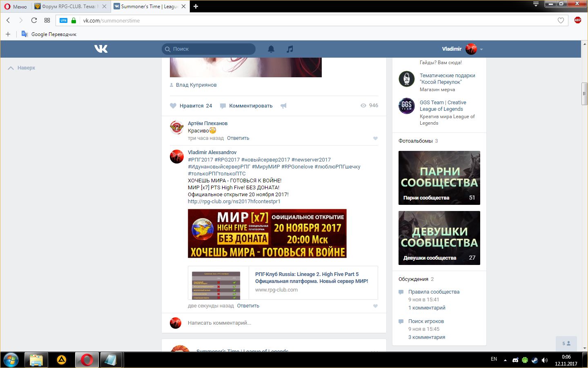Expand the Vladimir profile menu
The height and width of the screenshot is (368, 588).
pos(463,49)
